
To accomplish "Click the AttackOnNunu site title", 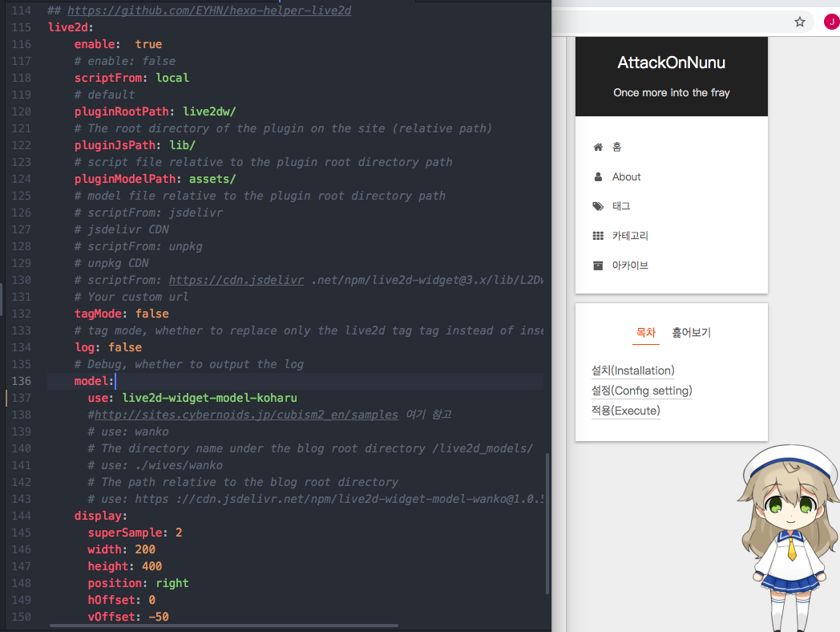I will (x=671, y=63).
